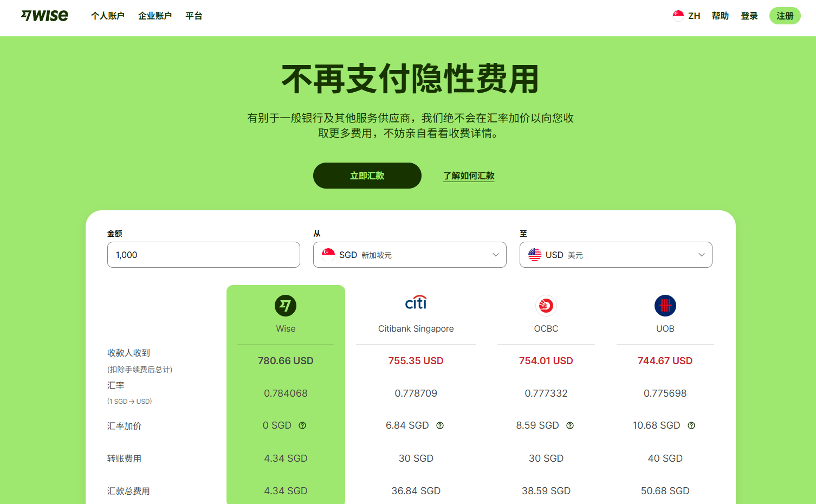Click the 金额 amount input field
The width and height of the screenshot is (816, 504).
(203, 254)
